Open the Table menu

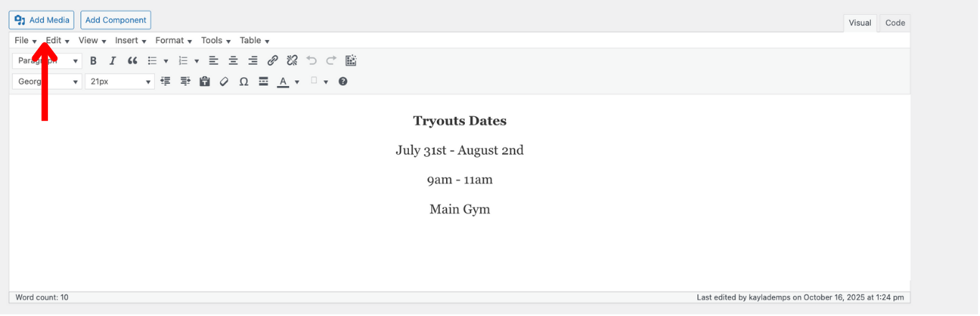click(255, 41)
